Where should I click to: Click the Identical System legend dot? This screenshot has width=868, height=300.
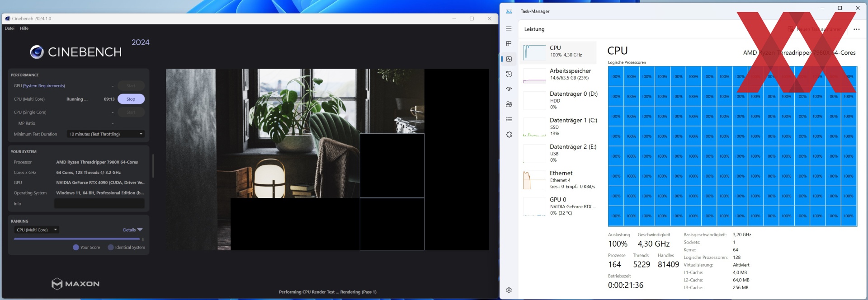click(110, 247)
